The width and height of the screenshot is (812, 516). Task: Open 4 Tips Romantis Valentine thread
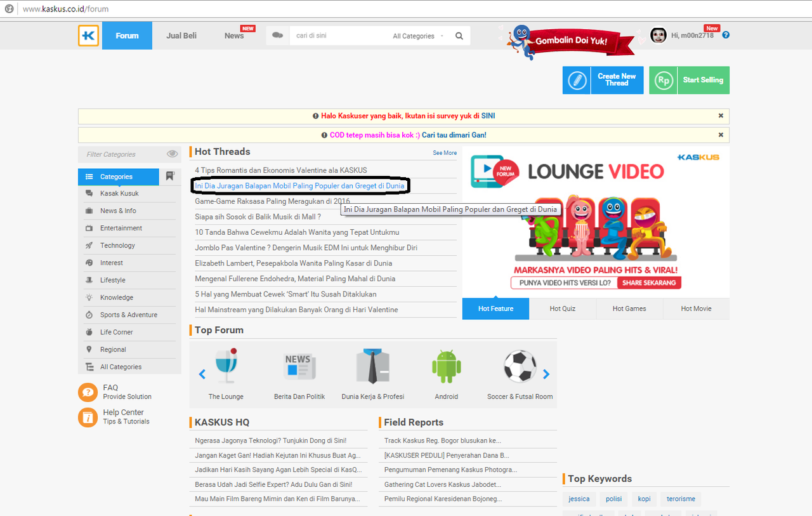(x=281, y=170)
